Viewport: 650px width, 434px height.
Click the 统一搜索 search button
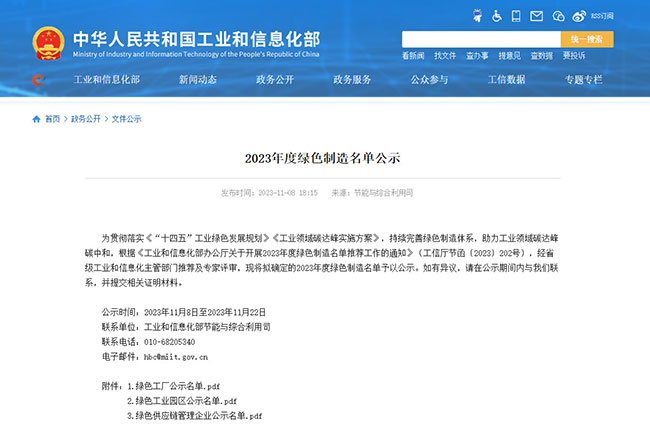(587, 39)
